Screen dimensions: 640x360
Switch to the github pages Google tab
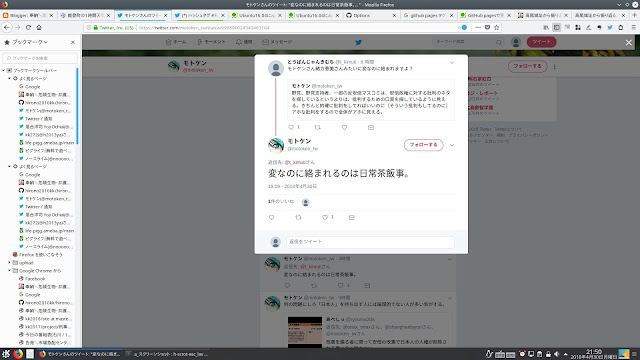(428, 15)
